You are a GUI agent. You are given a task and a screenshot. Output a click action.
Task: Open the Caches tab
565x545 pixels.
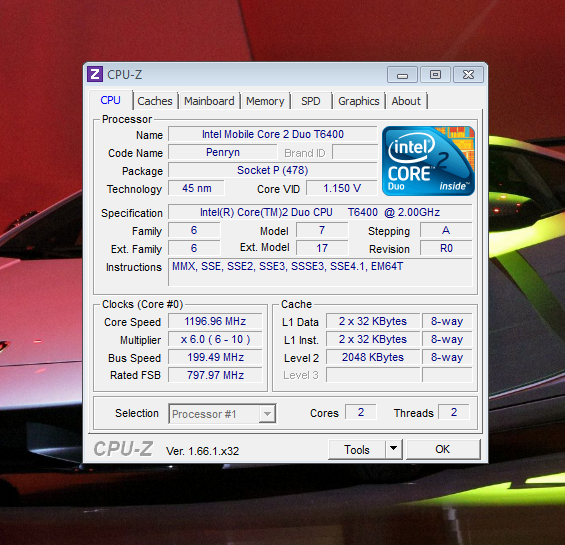click(x=155, y=101)
